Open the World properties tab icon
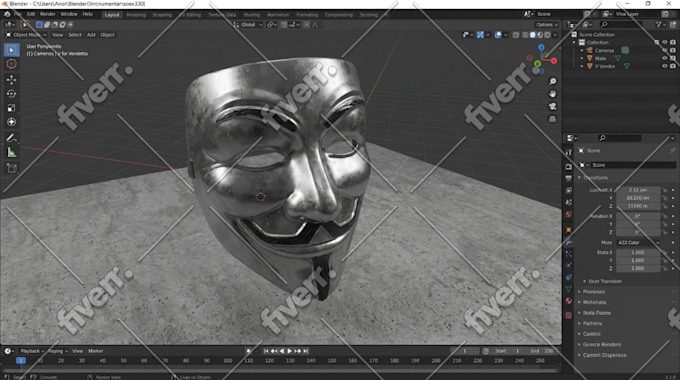 (x=569, y=214)
